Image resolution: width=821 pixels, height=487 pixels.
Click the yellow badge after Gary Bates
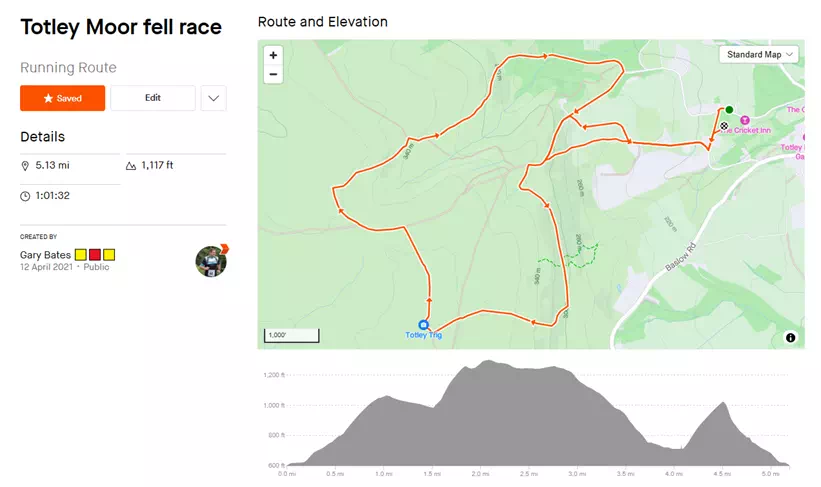(81, 255)
